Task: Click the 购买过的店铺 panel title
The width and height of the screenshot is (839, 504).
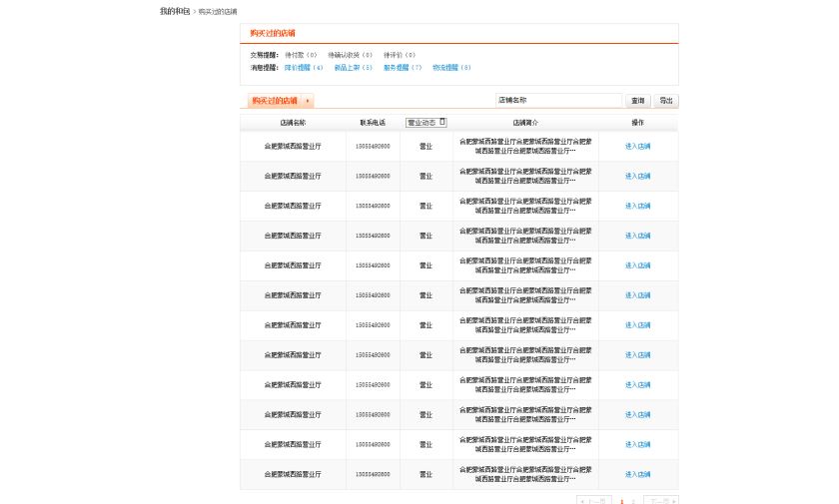Action: pos(273,33)
